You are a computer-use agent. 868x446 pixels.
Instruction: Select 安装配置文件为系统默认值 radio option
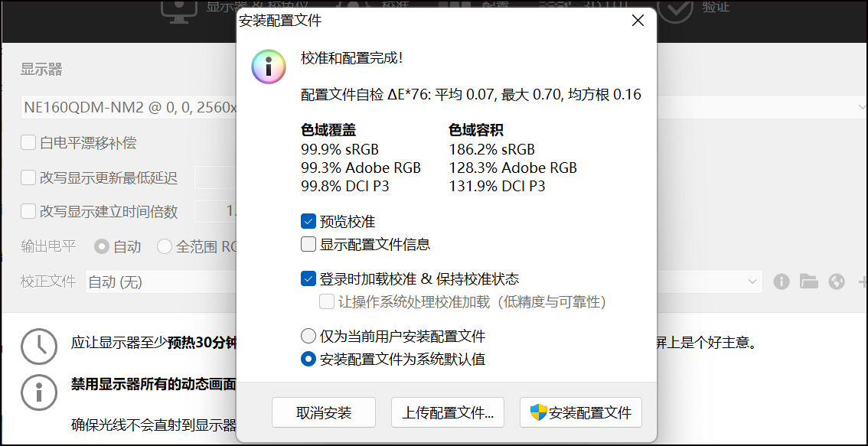click(308, 359)
